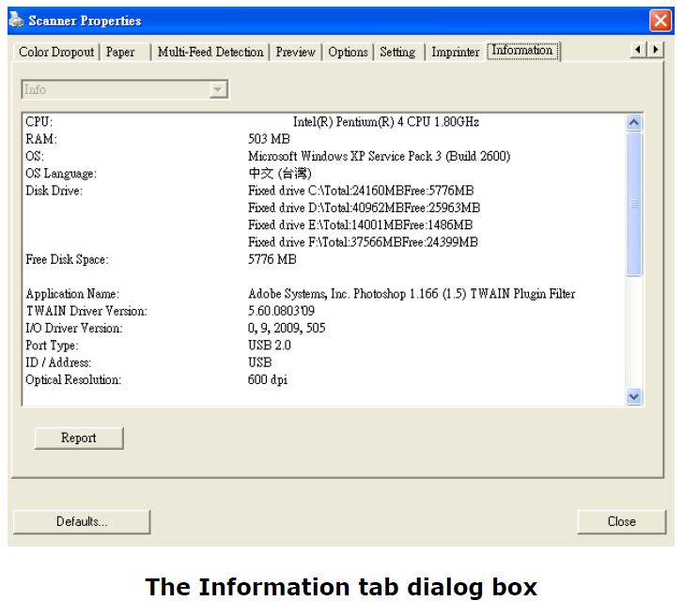Click the Fixed drive C:\ line
The image size is (684, 616).
[x=361, y=191]
